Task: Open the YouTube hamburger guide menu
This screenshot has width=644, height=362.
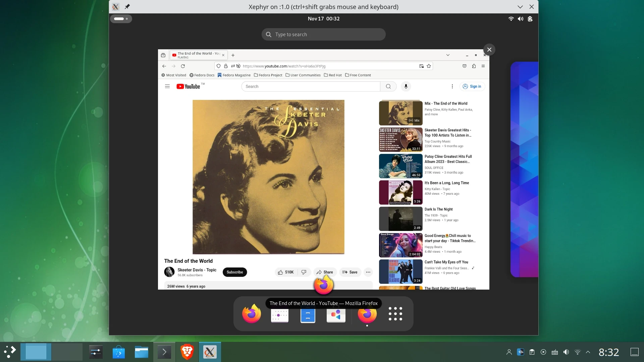Action: (x=167, y=86)
